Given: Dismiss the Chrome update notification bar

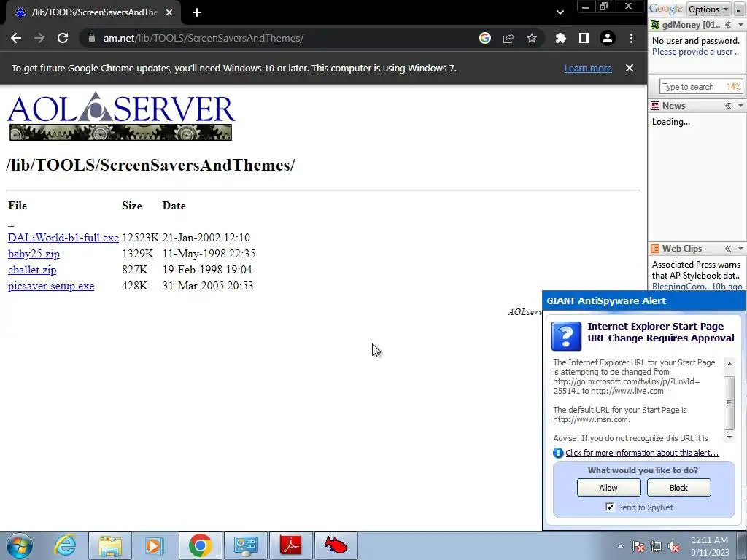Looking at the screenshot, I should (630, 68).
